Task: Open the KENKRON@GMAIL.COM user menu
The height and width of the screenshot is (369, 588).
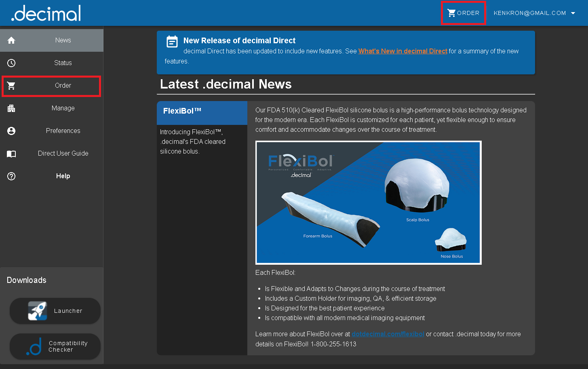Action: click(529, 13)
